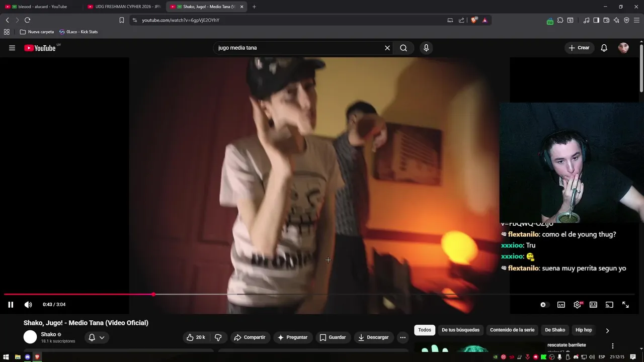Show more filter chips with arrow
This screenshot has width=644, height=362.
click(x=607, y=330)
